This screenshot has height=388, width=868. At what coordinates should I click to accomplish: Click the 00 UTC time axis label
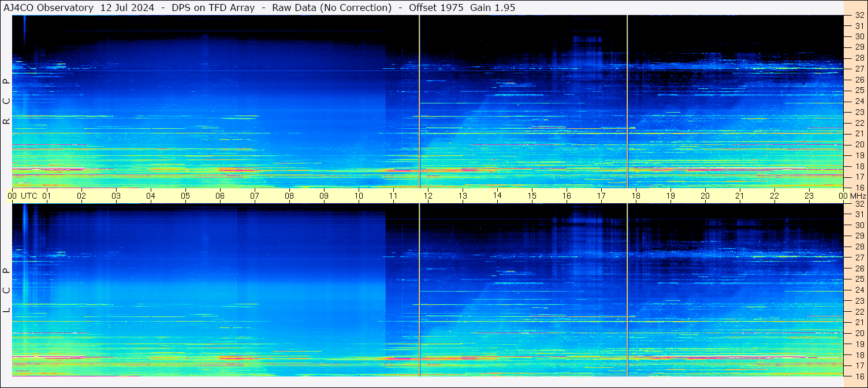23,196
